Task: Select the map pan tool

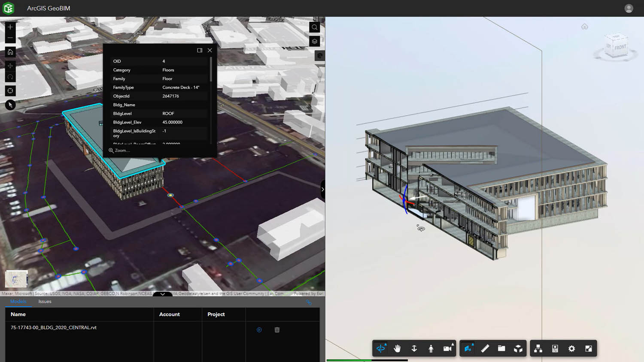Action: click(10, 66)
